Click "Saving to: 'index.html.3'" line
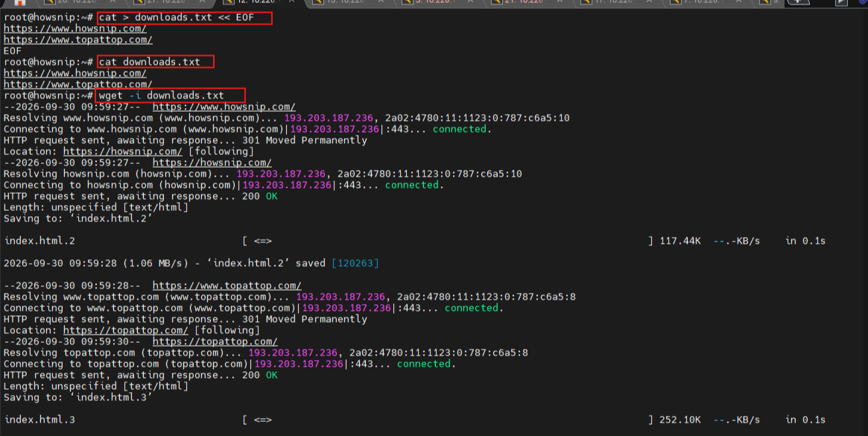868x436 pixels. tap(78, 397)
